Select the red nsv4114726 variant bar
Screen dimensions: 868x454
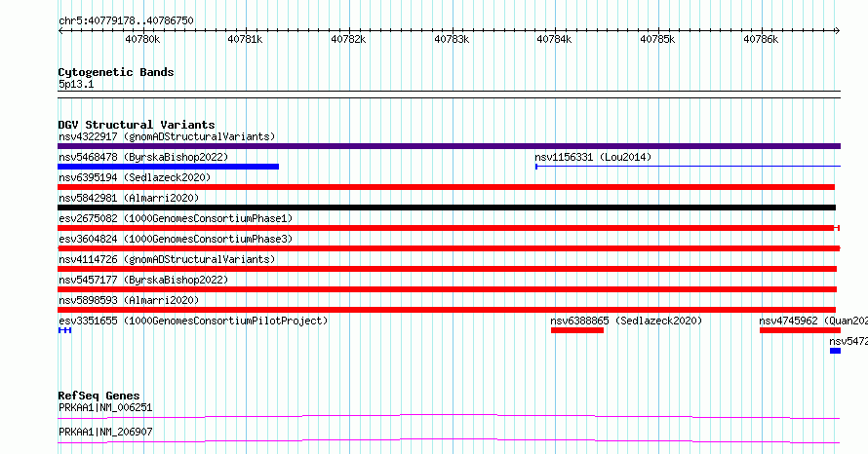coord(448,269)
